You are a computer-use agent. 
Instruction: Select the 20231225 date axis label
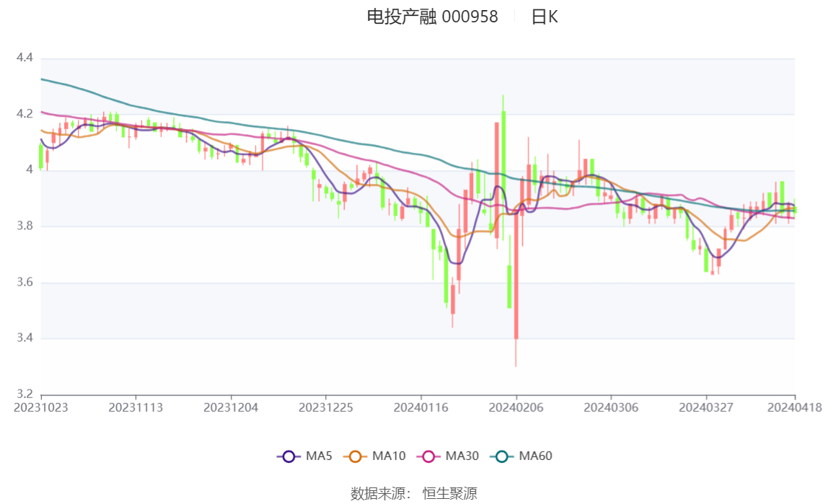pyautogui.click(x=326, y=408)
